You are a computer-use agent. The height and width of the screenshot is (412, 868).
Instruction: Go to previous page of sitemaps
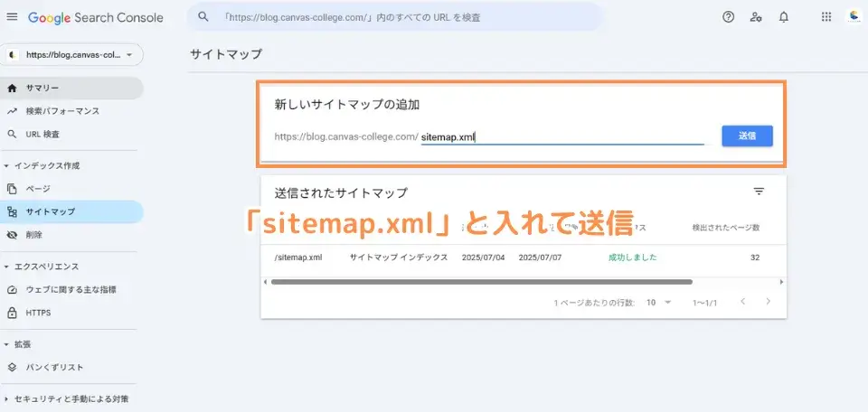[x=743, y=302]
